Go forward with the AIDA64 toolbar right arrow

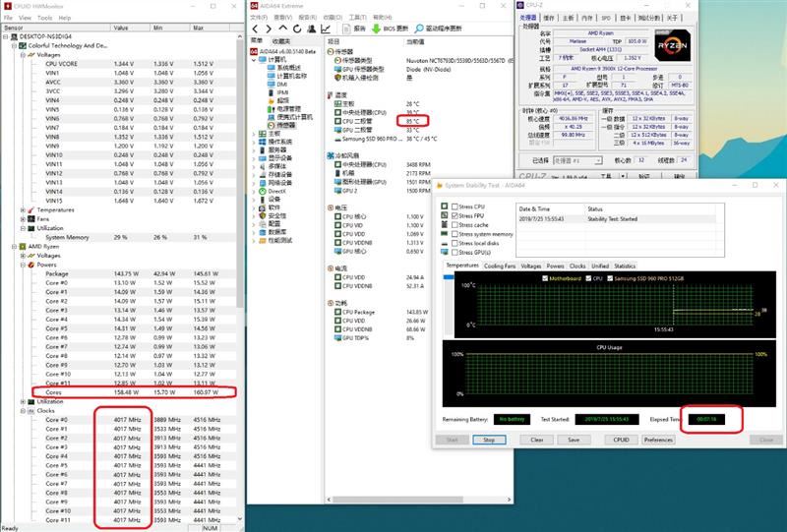[x=269, y=29]
